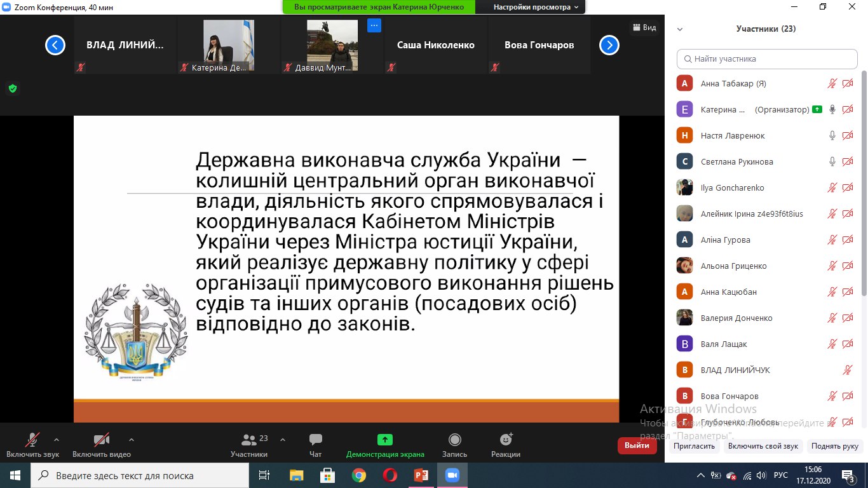Collapse the Участники panel chevron
Viewport: 868px width, 488px height.
tap(680, 29)
